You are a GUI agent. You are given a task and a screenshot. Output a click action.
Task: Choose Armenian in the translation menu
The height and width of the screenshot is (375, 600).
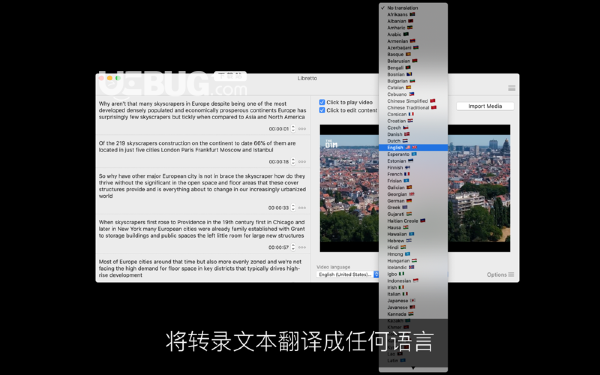413,41
